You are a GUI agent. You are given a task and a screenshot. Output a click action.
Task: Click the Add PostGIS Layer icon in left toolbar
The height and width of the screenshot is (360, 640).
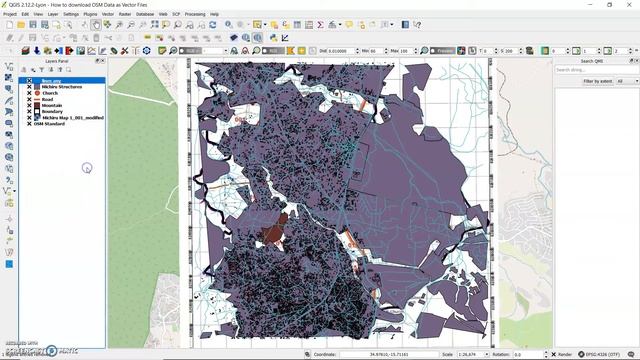pyautogui.click(x=9, y=89)
